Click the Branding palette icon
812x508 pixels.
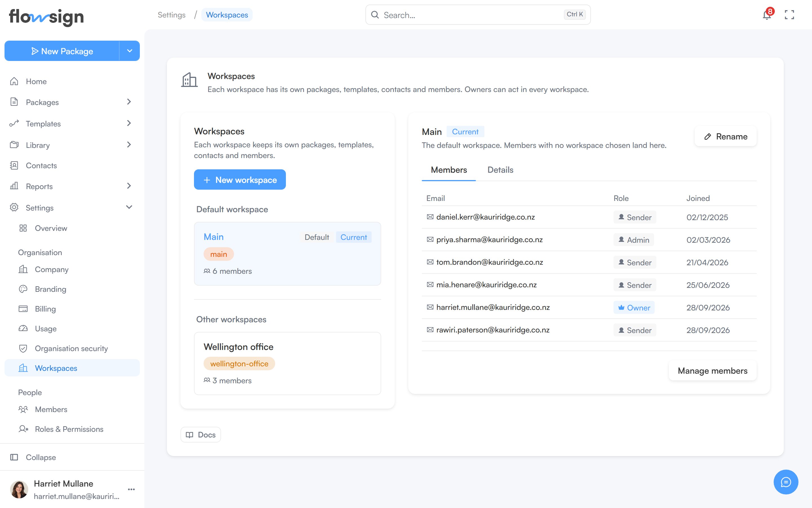[x=23, y=289]
